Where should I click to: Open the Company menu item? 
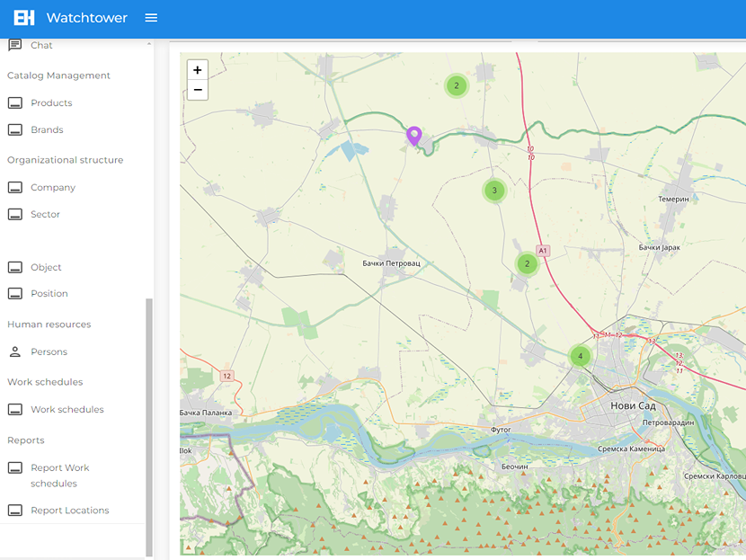click(53, 188)
